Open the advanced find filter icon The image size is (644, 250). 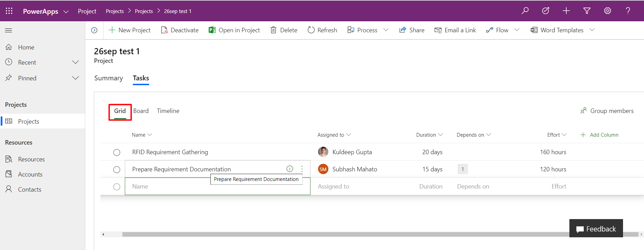point(587,11)
